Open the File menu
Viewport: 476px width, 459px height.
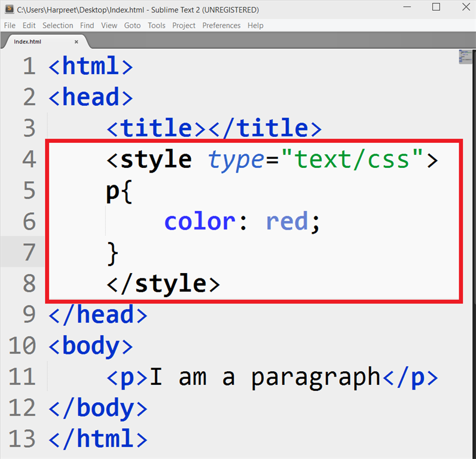pos(10,26)
